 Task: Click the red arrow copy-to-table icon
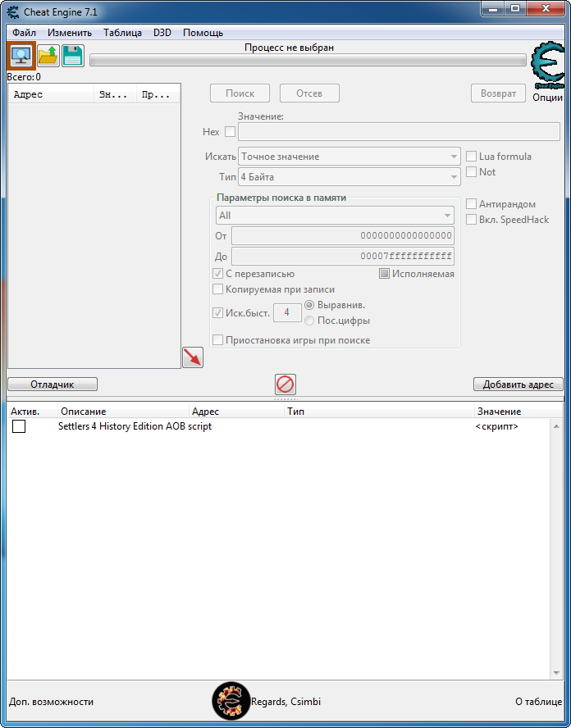(x=193, y=357)
